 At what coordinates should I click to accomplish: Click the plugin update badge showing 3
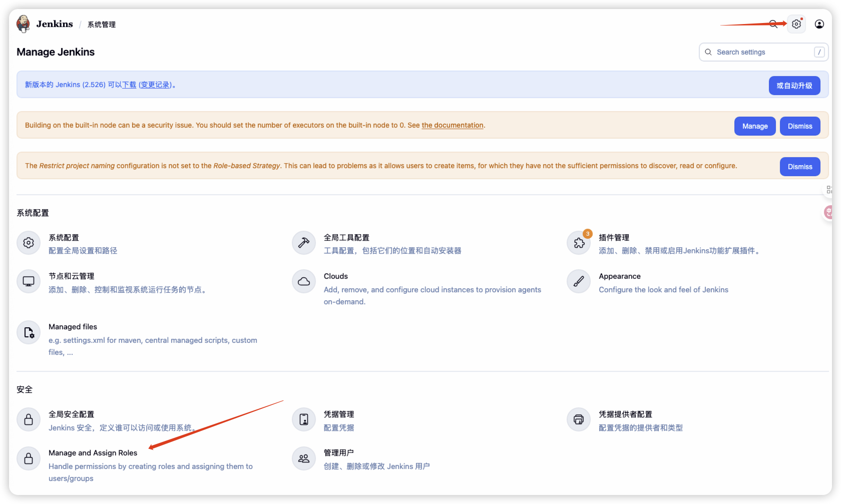pyautogui.click(x=588, y=234)
